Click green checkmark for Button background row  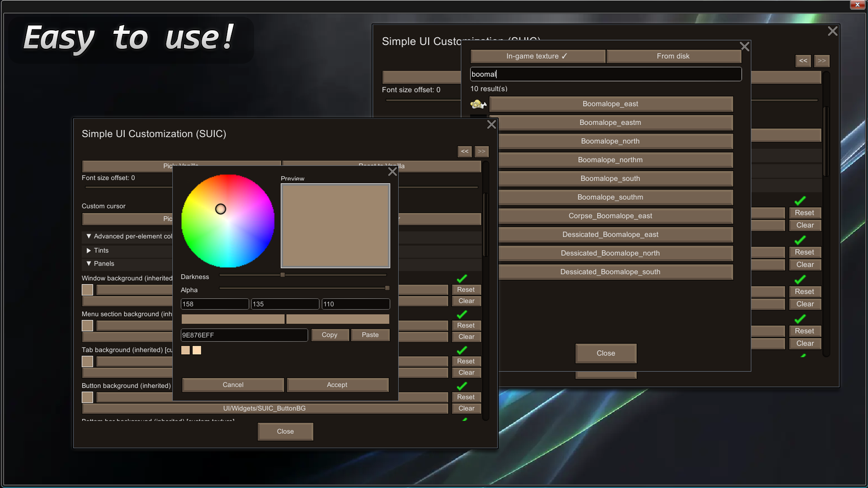(462, 386)
